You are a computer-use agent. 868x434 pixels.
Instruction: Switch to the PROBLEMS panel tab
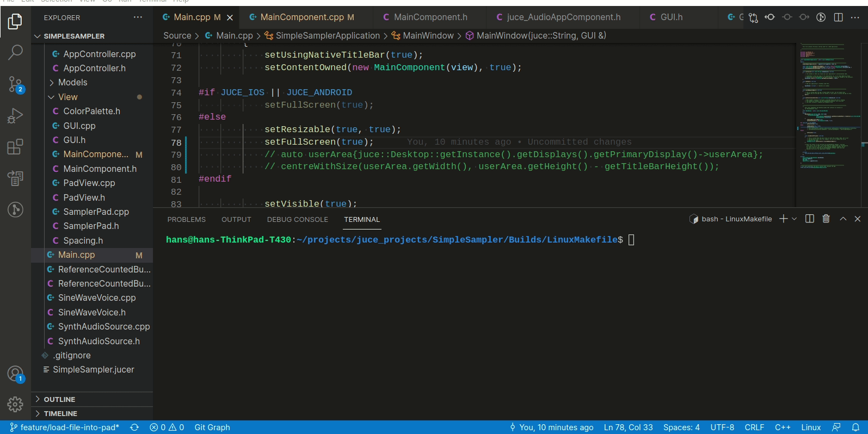pos(186,220)
